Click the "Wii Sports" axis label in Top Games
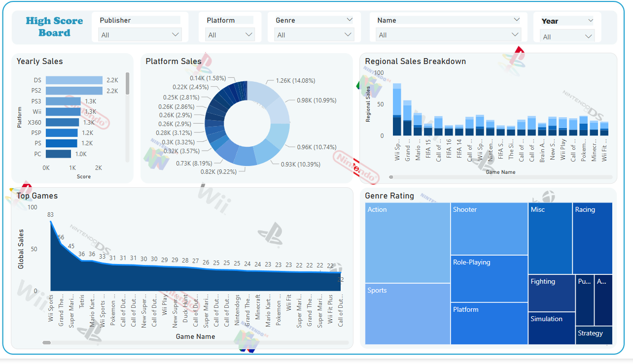 click(x=51, y=308)
